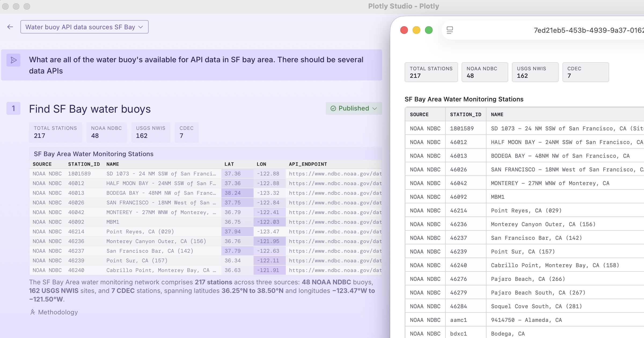This screenshot has width=644, height=338.
Task: Click Point Sur, CA (157) in Plotly Studio table
Action: coord(137,261)
